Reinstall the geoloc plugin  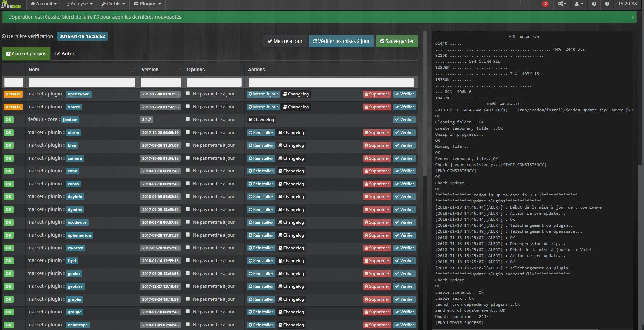click(261, 274)
